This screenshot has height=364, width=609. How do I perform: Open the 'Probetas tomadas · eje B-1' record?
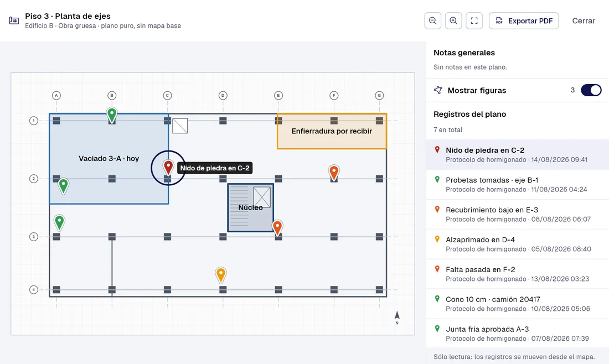tap(517, 184)
